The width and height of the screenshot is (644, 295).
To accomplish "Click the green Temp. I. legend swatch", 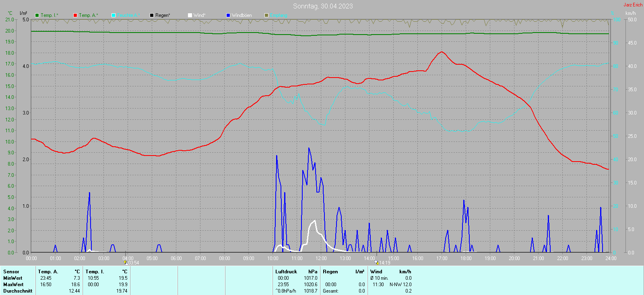I will [x=37, y=15].
